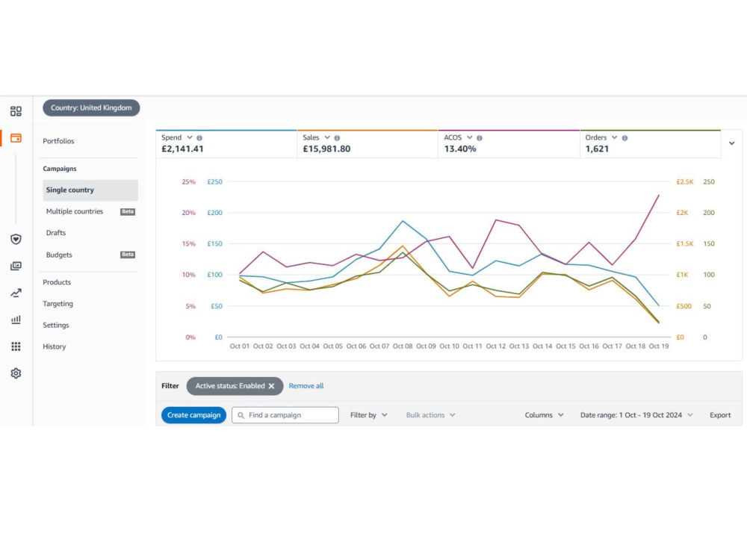Expand the ACOS metric dropdown
This screenshot has width=747, height=560.
470,137
